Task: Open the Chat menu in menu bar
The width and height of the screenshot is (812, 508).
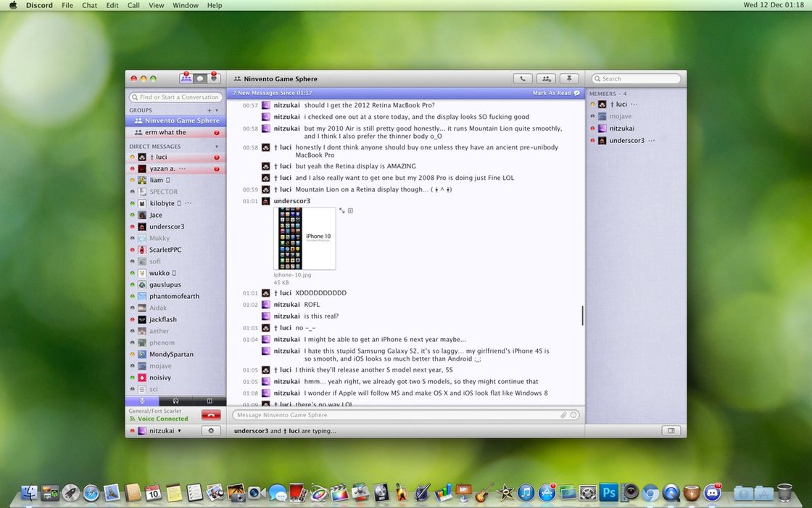Action: pyautogui.click(x=89, y=5)
